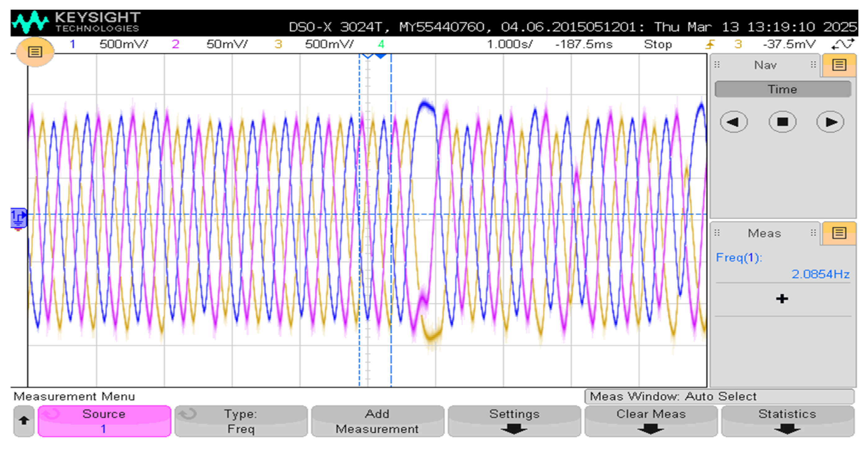Viewport: 868px width, 450px height.
Task: Expand the Statistics softkey menu
Action: point(787,421)
